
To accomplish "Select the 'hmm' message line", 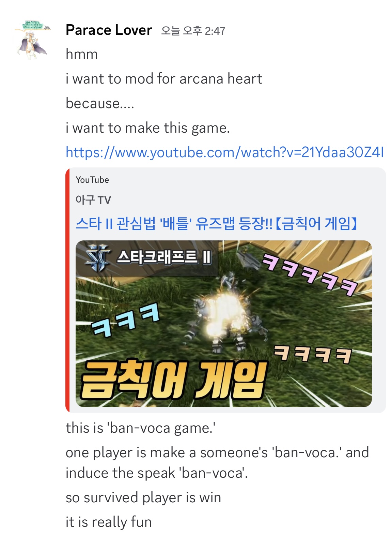I will coord(82,54).
